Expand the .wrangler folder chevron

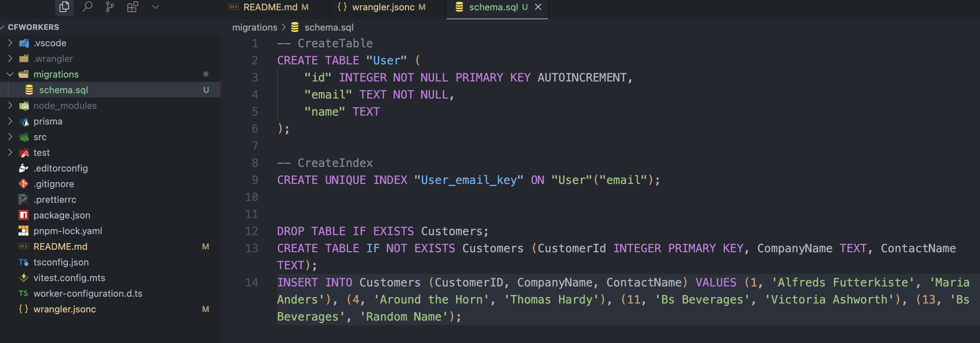pyautogui.click(x=10, y=59)
